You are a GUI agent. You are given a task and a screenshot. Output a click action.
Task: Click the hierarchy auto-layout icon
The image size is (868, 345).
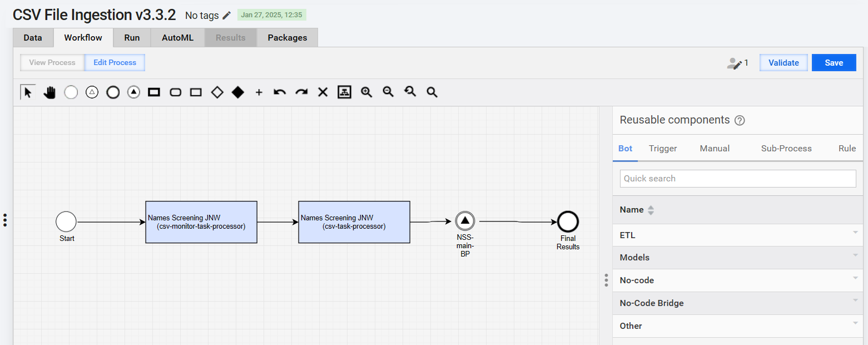click(x=344, y=92)
